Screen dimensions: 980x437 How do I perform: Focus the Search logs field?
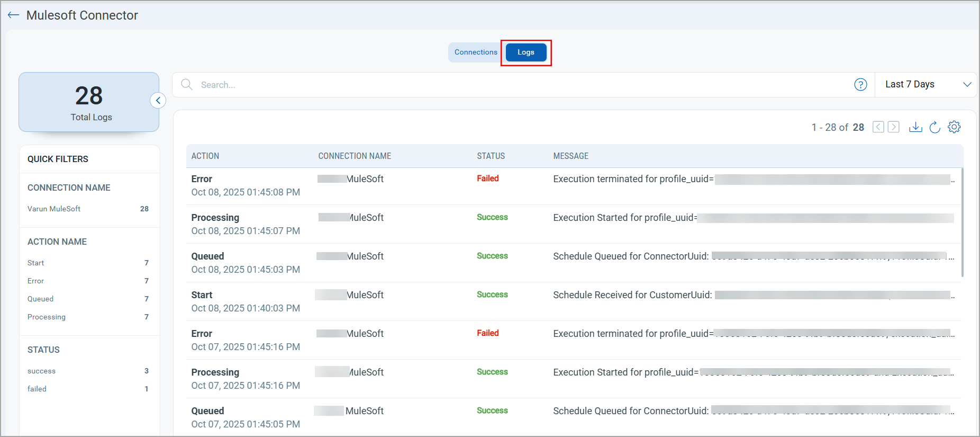click(x=524, y=85)
